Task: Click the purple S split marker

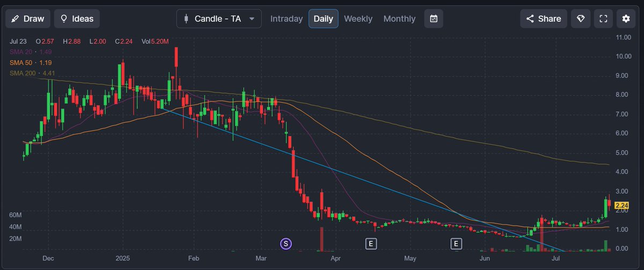Action: [286, 244]
